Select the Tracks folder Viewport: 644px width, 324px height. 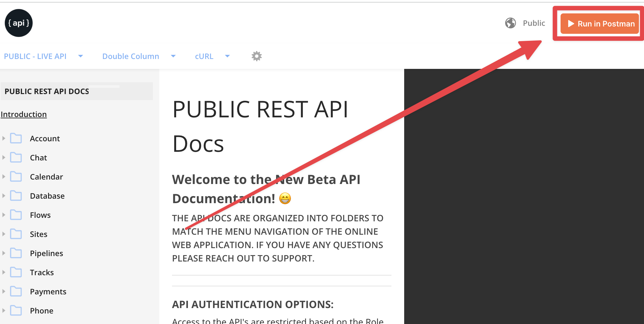click(x=42, y=272)
